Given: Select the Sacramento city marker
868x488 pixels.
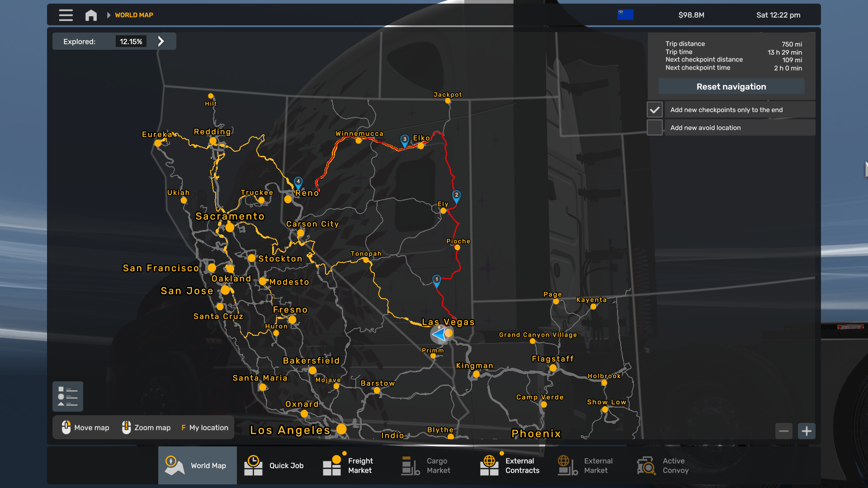Looking at the screenshot, I should [x=230, y=227].
